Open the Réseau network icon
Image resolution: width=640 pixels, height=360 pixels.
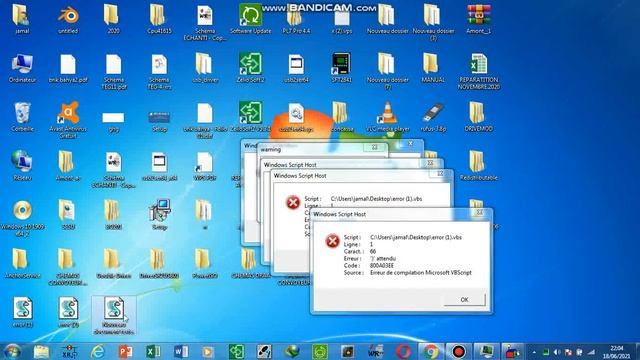tap(22, 166)
